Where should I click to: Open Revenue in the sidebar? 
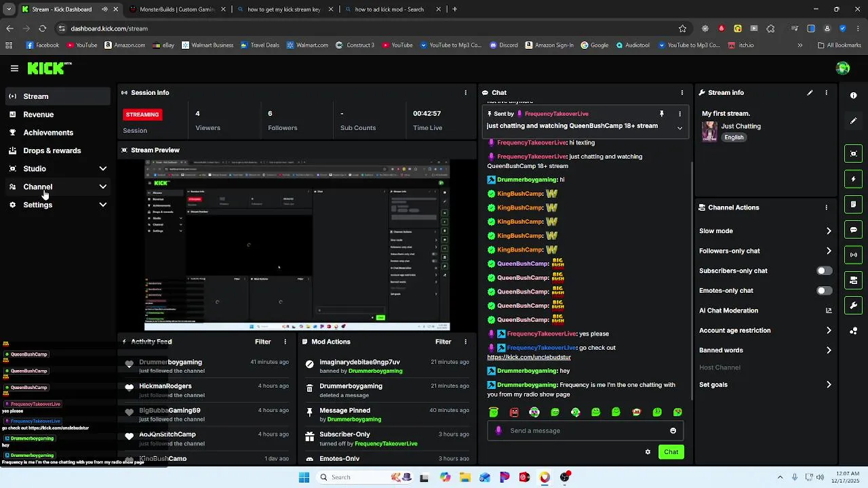coord(58,115)
